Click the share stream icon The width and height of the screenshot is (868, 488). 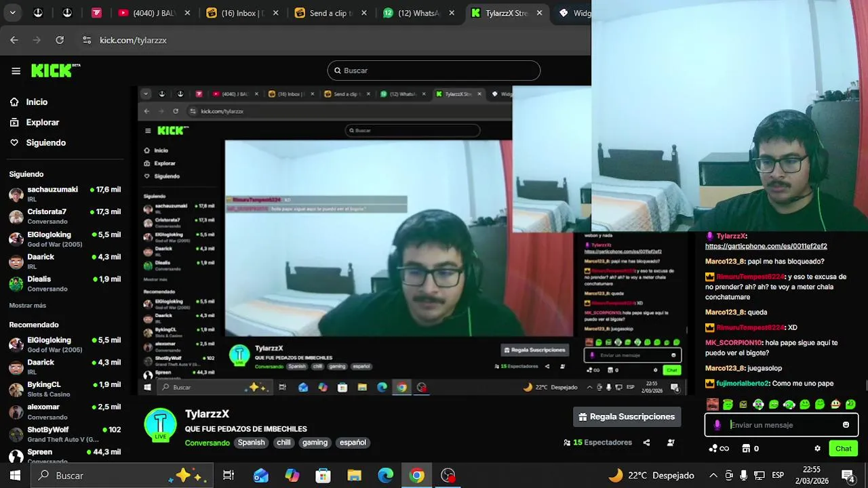click(646, 443)
